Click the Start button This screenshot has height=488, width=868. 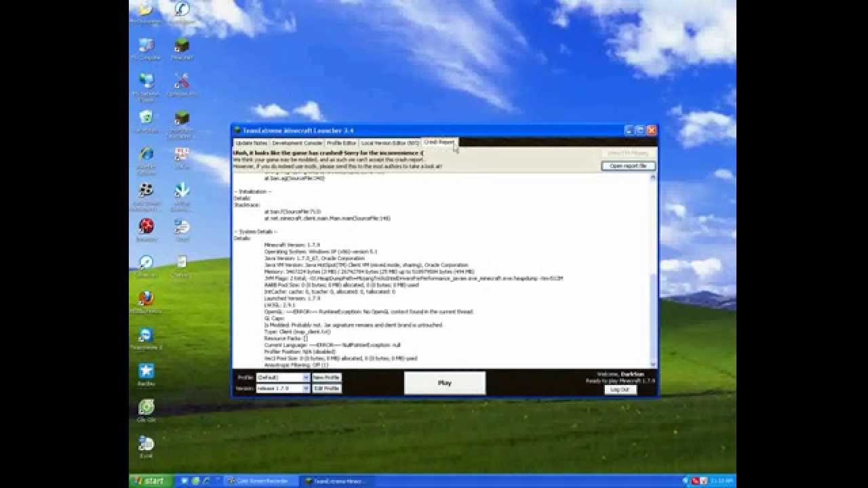pos(149,481)
